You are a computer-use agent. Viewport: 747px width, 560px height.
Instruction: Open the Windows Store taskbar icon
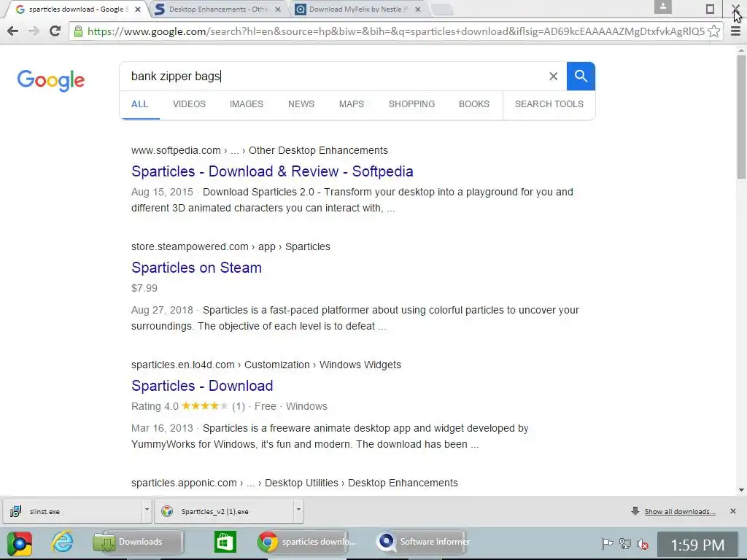click(225, 542)
